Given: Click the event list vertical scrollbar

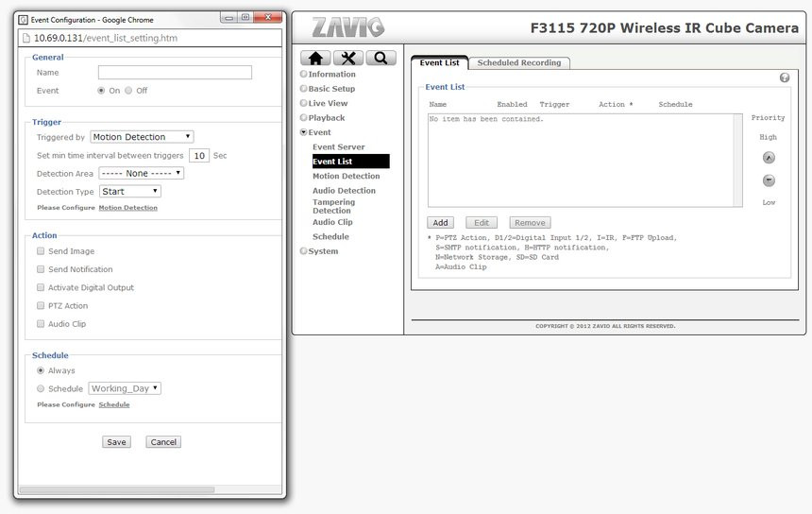Looking at the screenshot, I should 738,160.
